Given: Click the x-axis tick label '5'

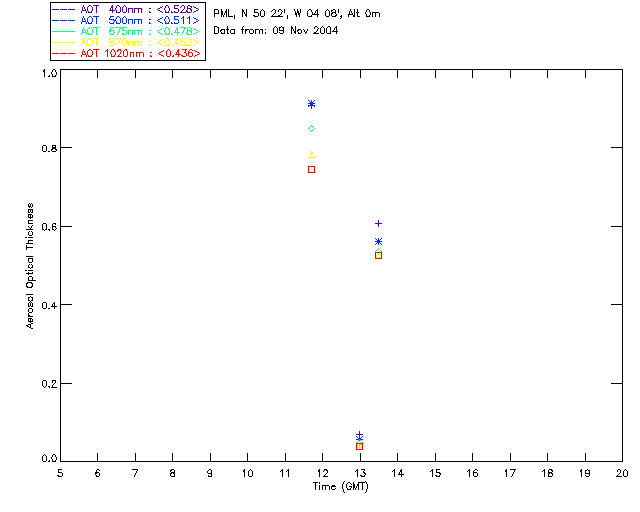Looking at the screenshot, I should [x=60, y=473].
